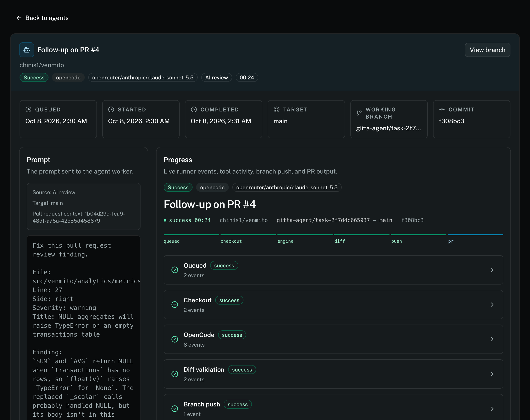Expand the Branch push step chevron
The height and width of the screenshot is (420, 530).
click(492, 409)
